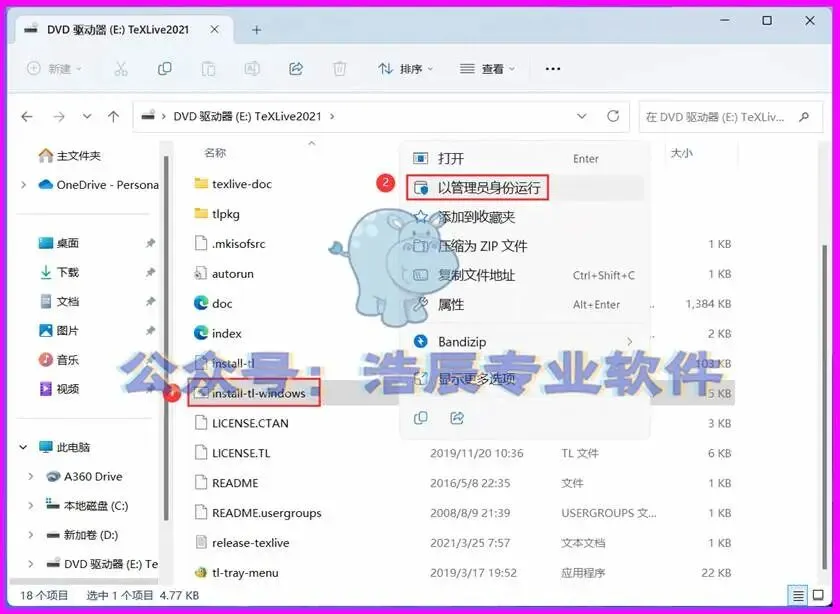This screenshot has width=840, height=614.
Task: Expand the New Volume (D:) node
Action: click(x=31, y=535)
